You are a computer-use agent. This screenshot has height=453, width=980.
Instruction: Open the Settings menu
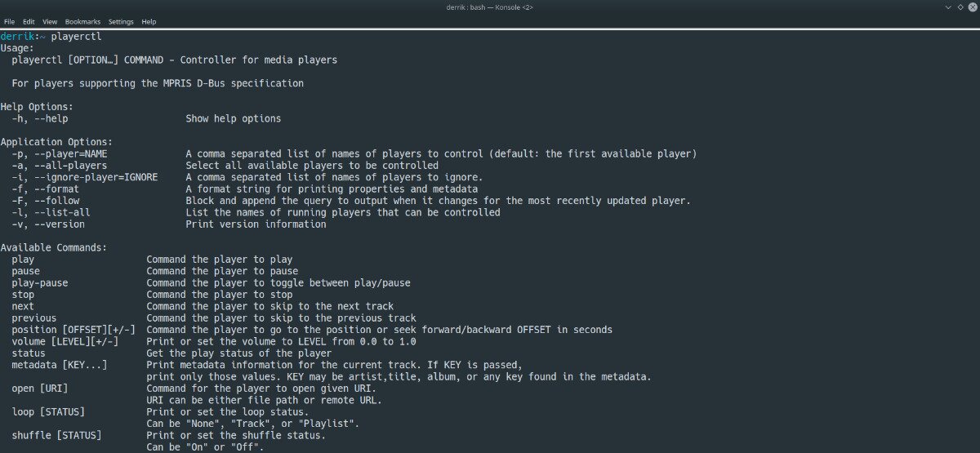pyautogui.click(x=121, y=21)
